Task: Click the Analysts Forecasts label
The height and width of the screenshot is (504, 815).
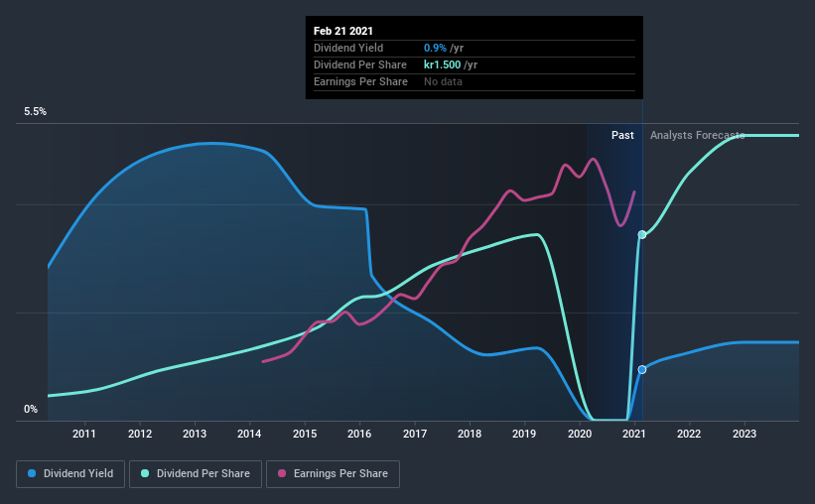Action: click(x=698, y=135)
